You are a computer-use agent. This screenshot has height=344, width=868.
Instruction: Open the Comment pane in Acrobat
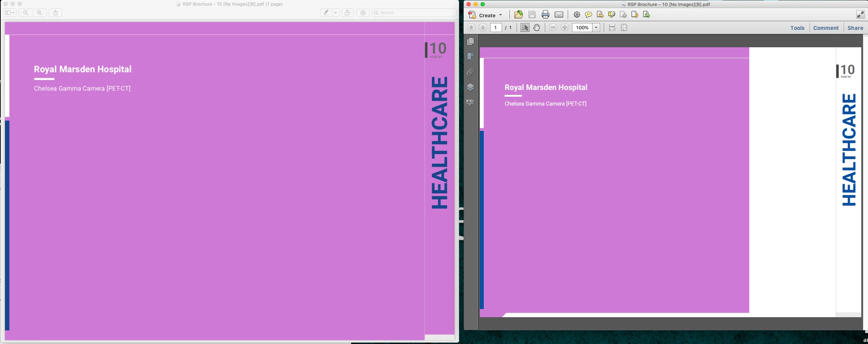click(826, 28)
